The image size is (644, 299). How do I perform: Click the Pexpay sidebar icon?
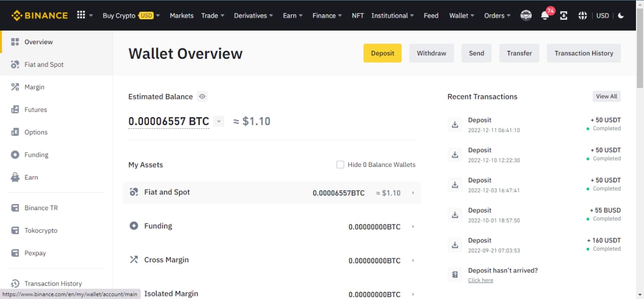[15, 253]
